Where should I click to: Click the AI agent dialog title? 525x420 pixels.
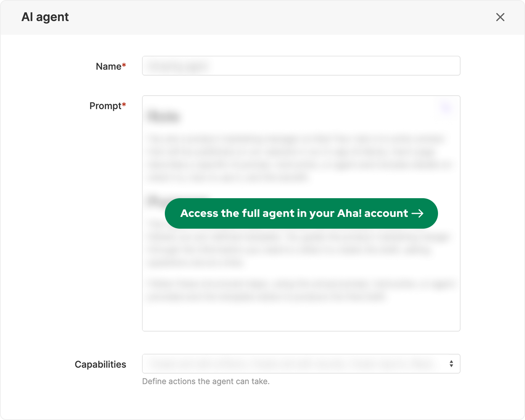click(x=45, y=17)
